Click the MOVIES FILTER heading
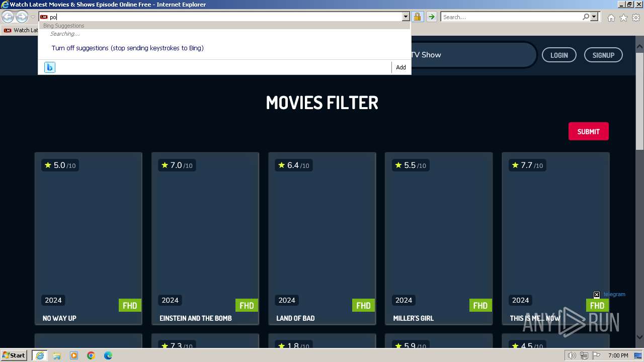644x362 pixels. tap(322, 103)
